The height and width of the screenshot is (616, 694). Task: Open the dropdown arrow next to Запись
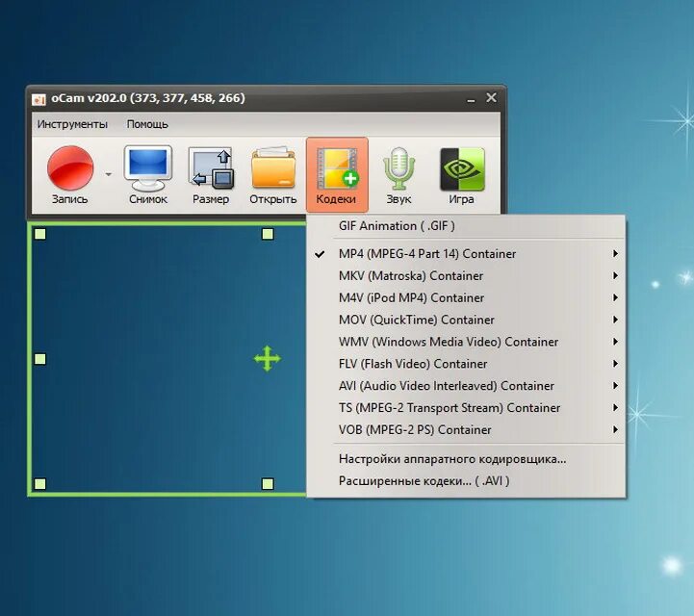tap(109, 174)
